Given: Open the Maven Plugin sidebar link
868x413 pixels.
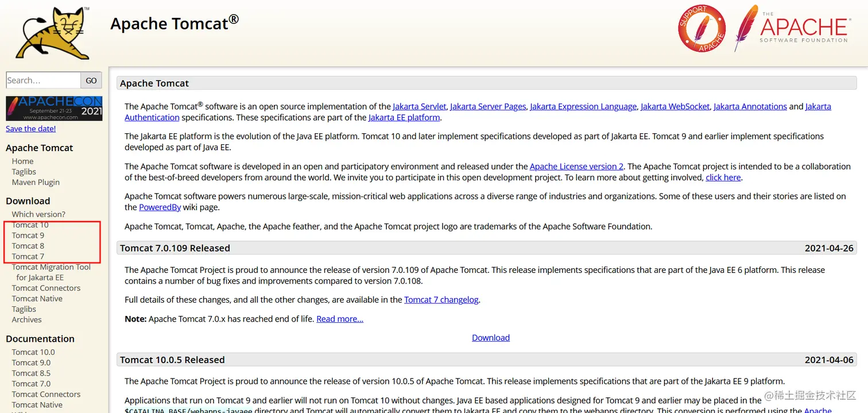Looking at the screenshot, I should (x=36, y=182).
